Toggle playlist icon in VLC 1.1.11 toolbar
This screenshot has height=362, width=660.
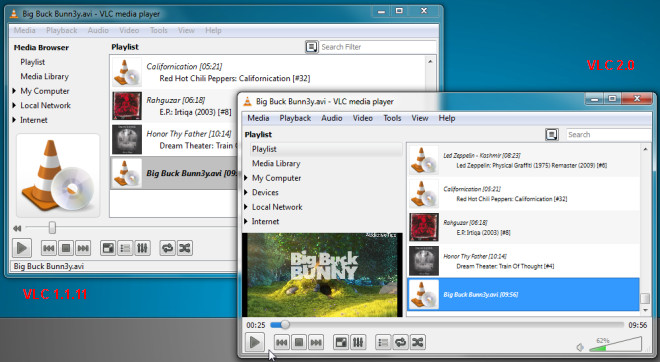tap(125, 248)
